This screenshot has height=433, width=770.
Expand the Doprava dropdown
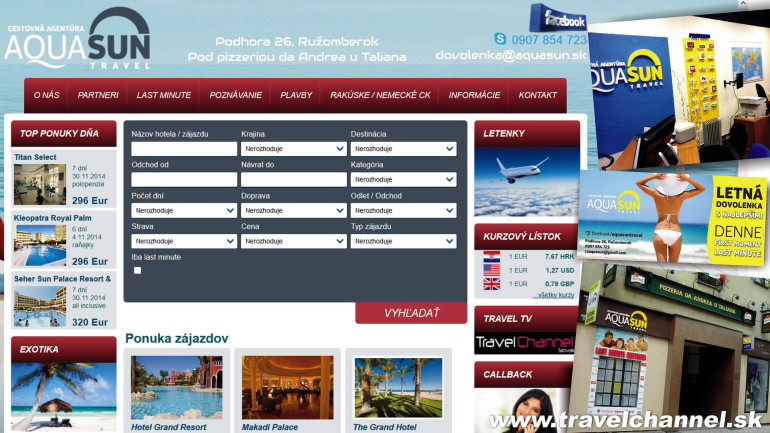click(x=294, y=211)
